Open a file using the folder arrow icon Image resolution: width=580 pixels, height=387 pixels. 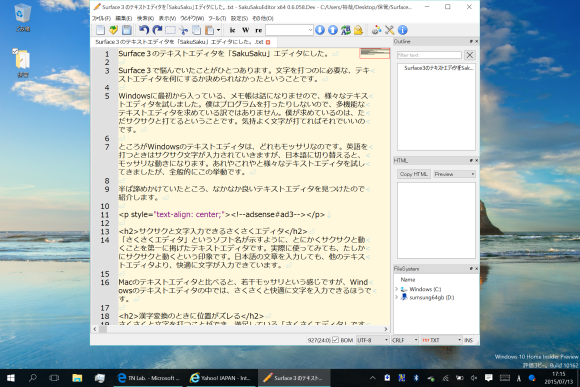tap(114, 30)
